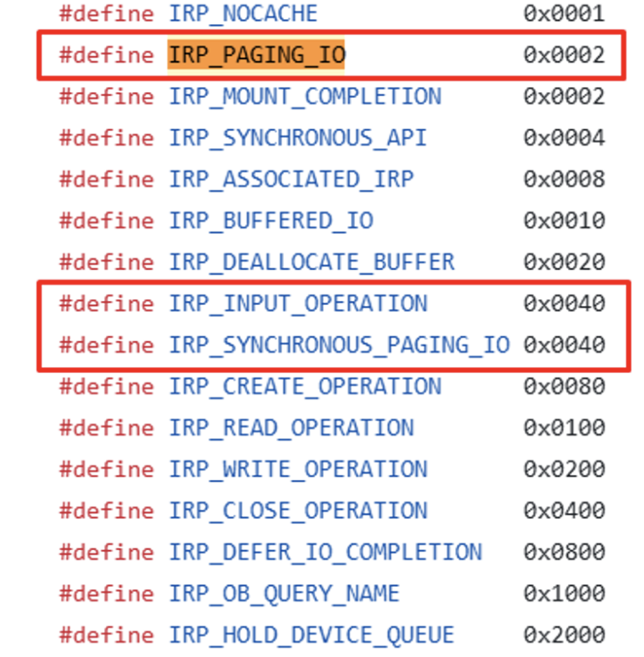Select the IRP_WRITE_OPERATION macro
Screen dimensions: 644x657
(x=297, y=469)
